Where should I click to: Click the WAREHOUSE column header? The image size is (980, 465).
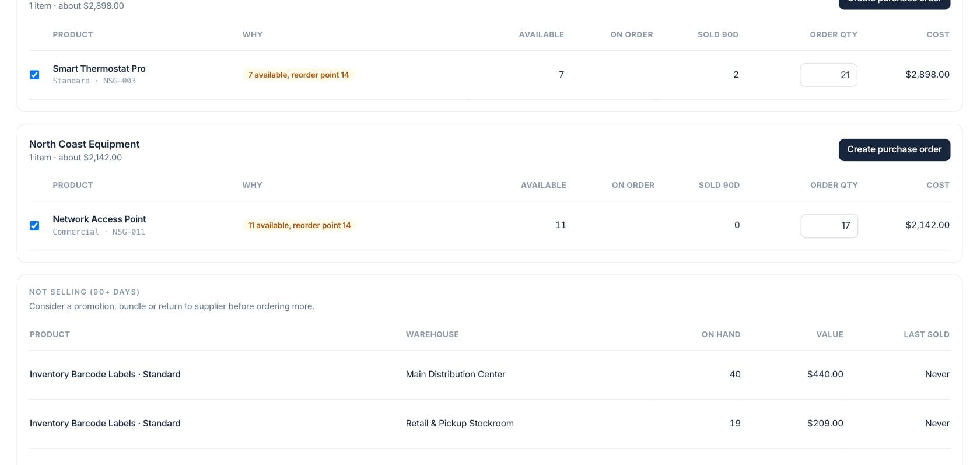click(x=432, y=334)
